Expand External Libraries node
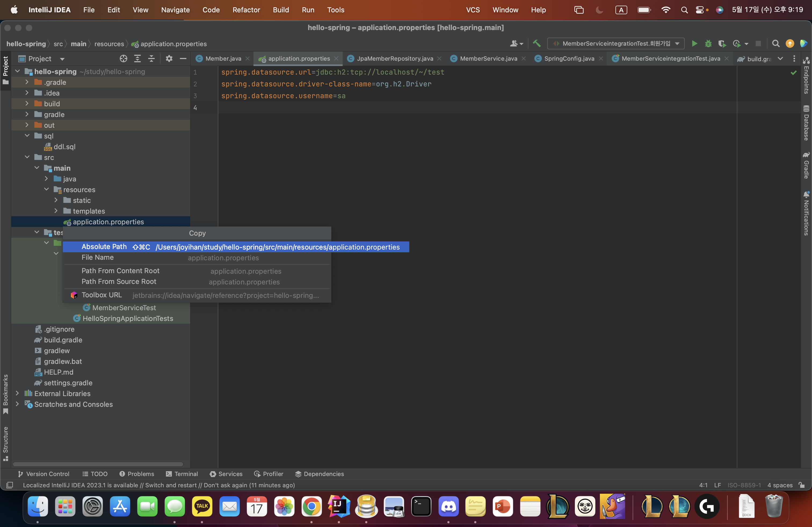This screenshot has height=527, width=812. [17, 393]
